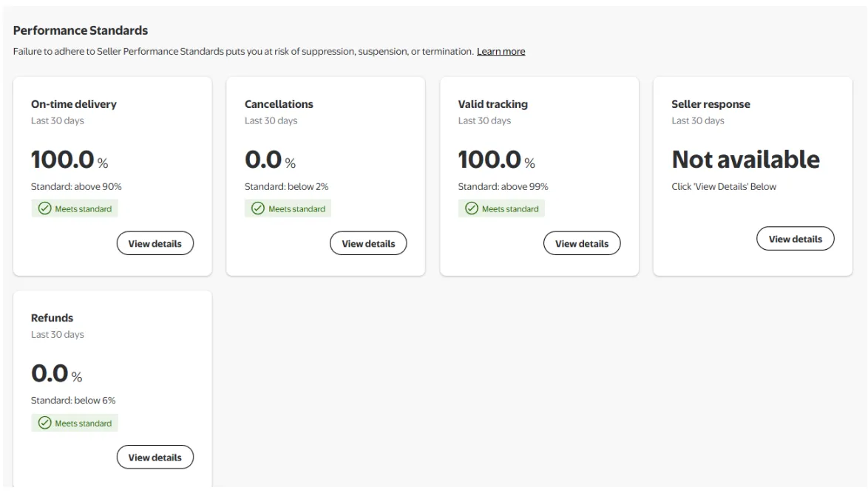Click the Refunds card title
The width and height of the screenshot is (868, 493).
52,318
